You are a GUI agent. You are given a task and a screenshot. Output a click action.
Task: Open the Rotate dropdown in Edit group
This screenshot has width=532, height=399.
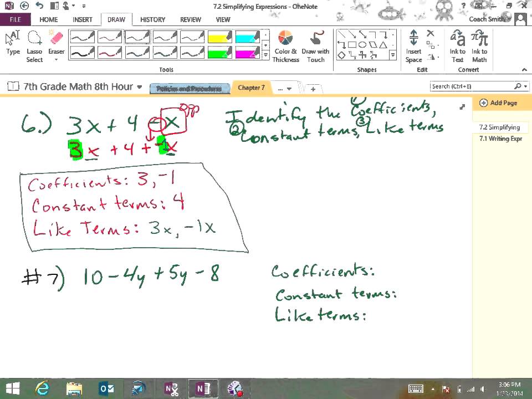pyautogui.click(x=432, y=57)
